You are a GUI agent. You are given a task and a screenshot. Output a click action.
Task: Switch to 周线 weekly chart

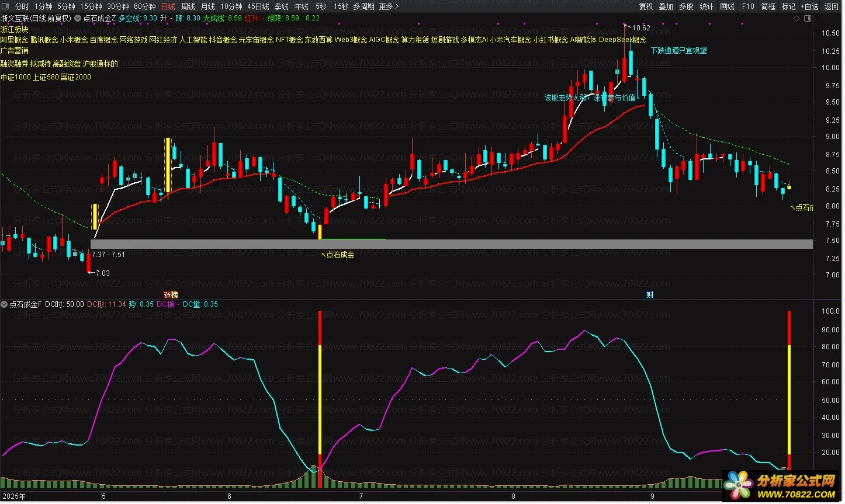click(188, 6)
